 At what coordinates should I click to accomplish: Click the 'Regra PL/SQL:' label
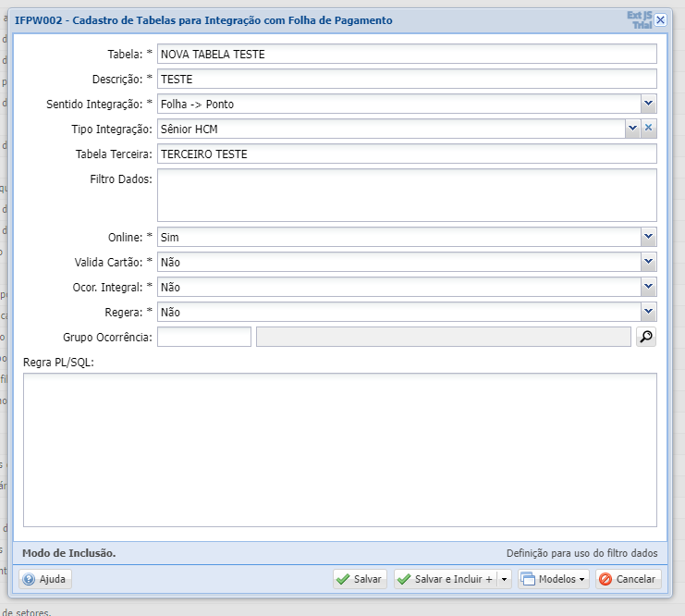pyautogui.click(x=58, y=362)
